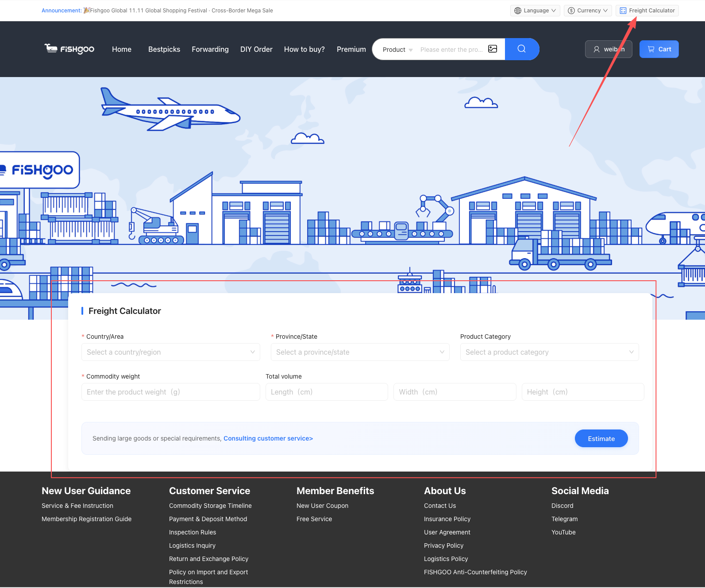Focus the Length (cm) input field
705x588 pixels.
[x=326, y=392]
